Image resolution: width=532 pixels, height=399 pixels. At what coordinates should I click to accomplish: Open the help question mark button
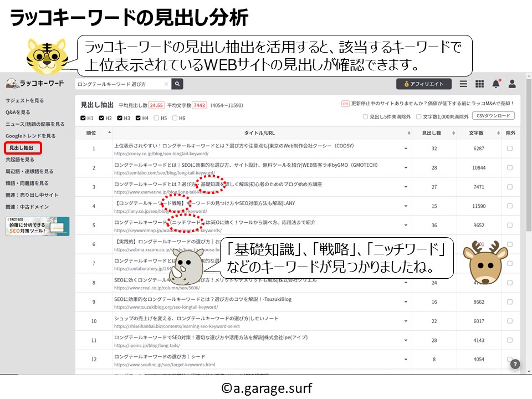(x=515, y=364)
